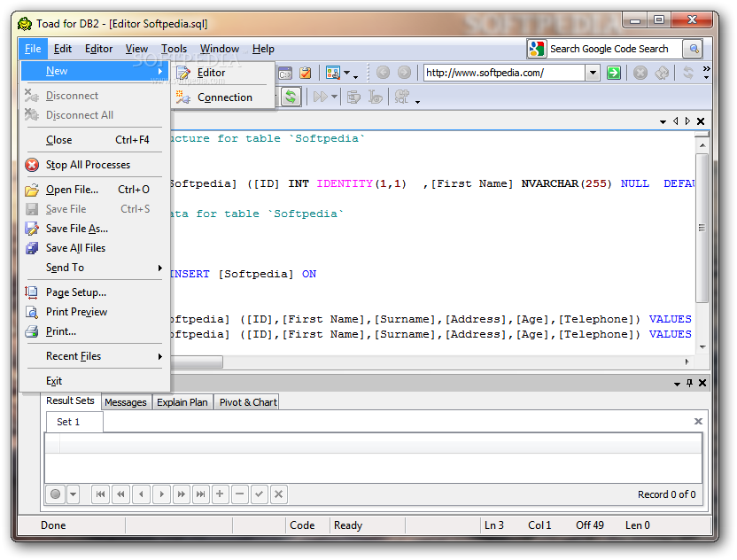This screenshot has height=560, width=737.
Task: Open the Tools menu
Action: click(x=174, y=49)
